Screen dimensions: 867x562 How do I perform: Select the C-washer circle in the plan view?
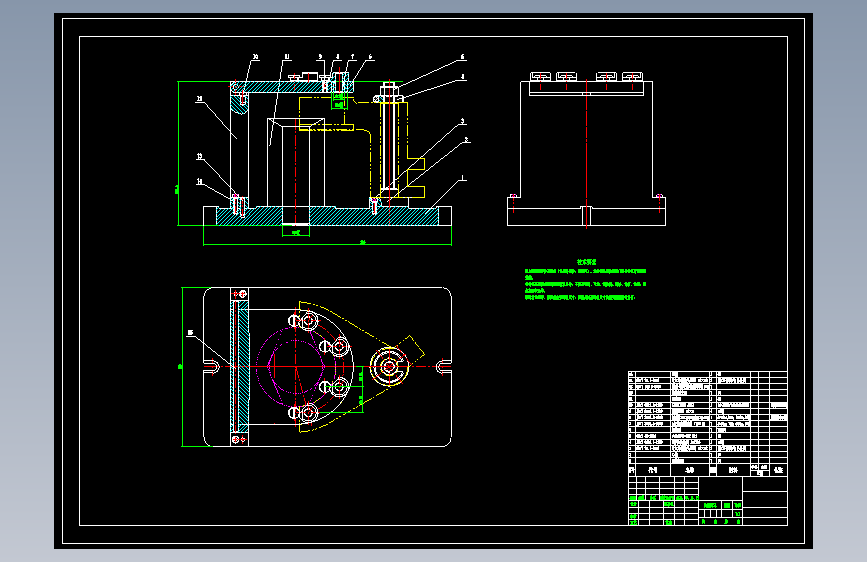(389, 366)
